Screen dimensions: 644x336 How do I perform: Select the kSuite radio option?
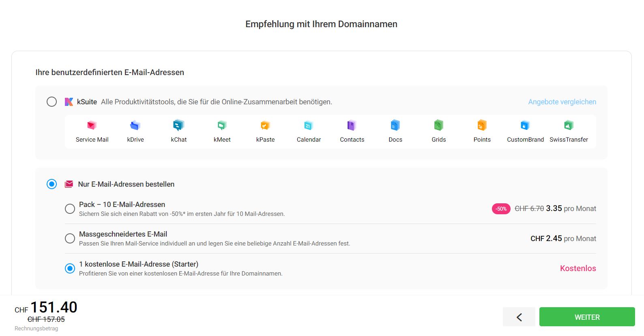[52, 101]
